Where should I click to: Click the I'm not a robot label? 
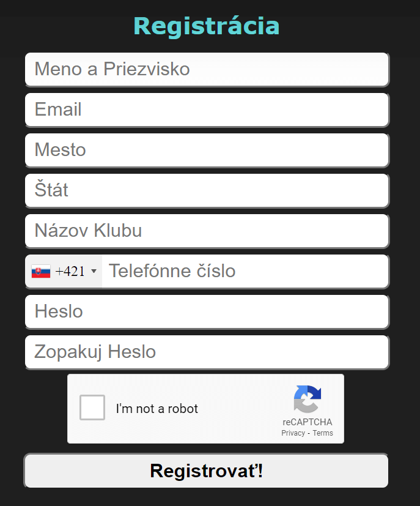tap(157, 409)
